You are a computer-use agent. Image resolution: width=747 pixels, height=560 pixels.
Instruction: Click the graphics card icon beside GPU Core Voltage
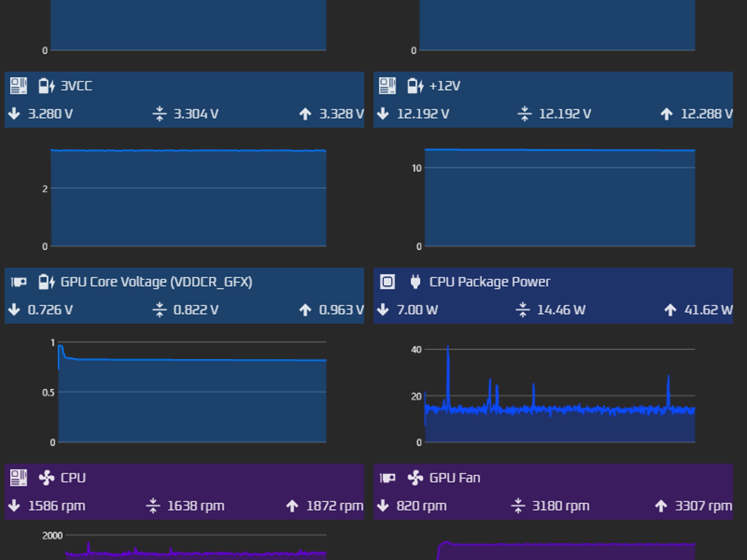[18, 282]
